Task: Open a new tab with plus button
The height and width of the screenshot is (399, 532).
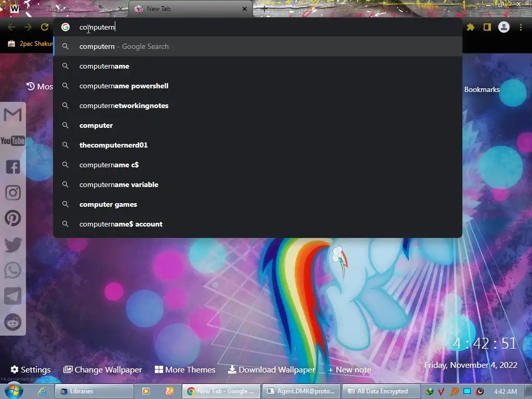Action: point(264,9)
